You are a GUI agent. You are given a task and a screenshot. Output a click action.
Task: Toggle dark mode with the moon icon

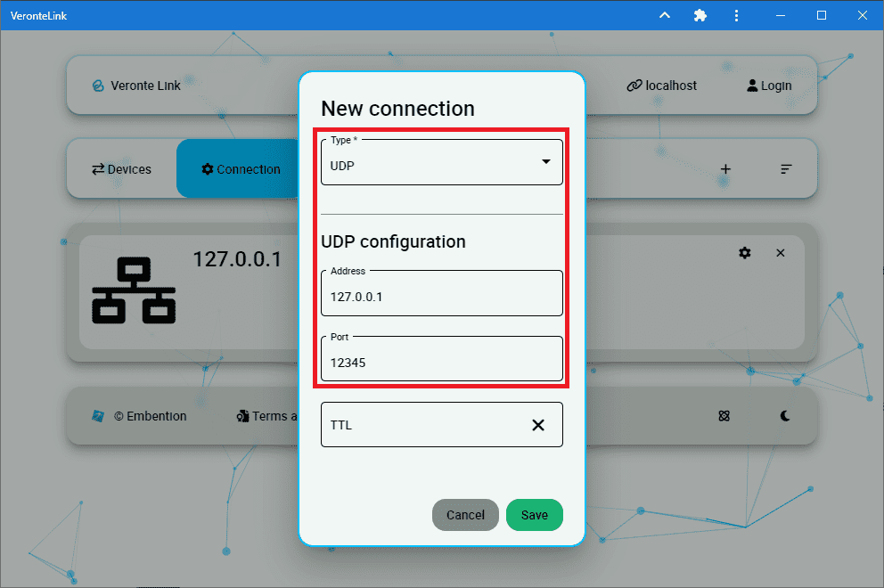785,416
